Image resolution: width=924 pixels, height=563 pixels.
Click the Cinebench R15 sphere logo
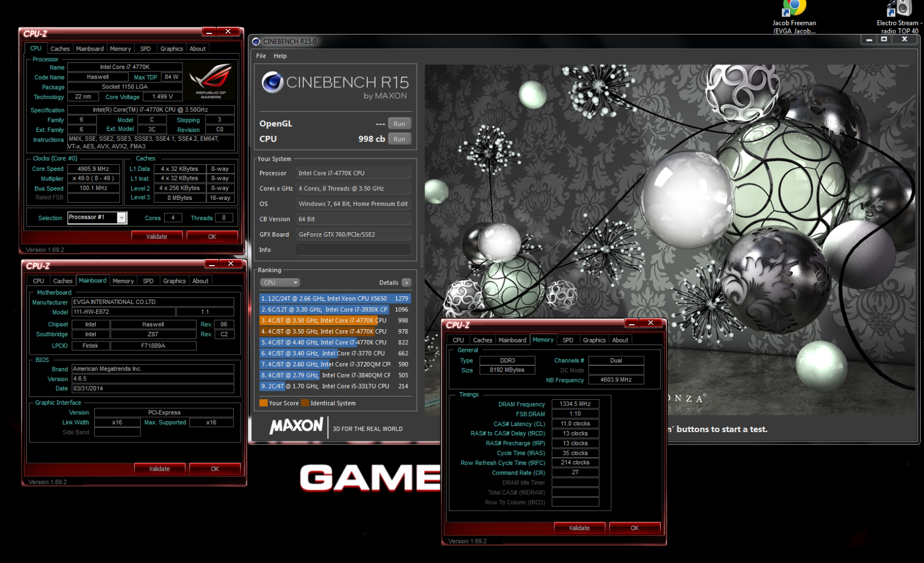click(273, 82)
